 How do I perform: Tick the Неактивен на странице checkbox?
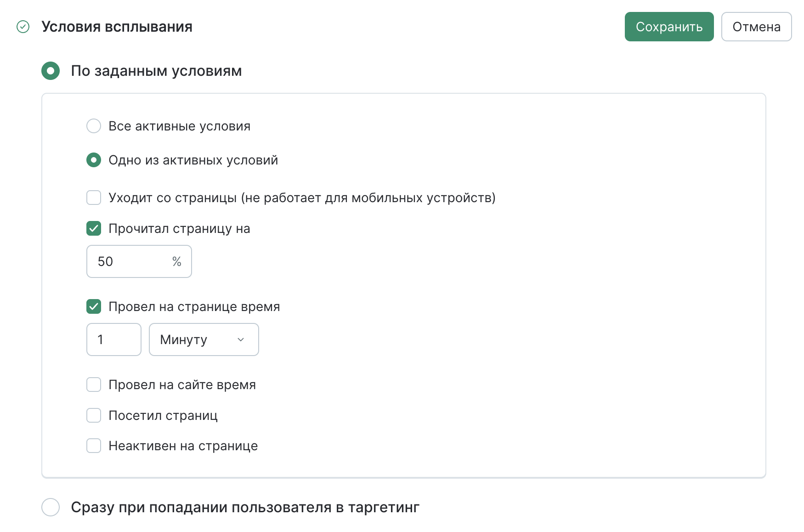pyautogui.click(x=94, y=446)
